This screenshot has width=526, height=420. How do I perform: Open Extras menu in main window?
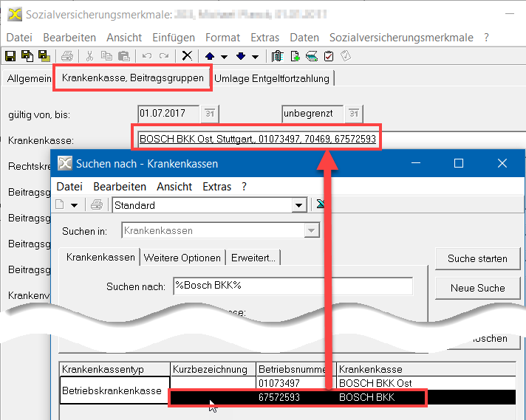(265, 38)
